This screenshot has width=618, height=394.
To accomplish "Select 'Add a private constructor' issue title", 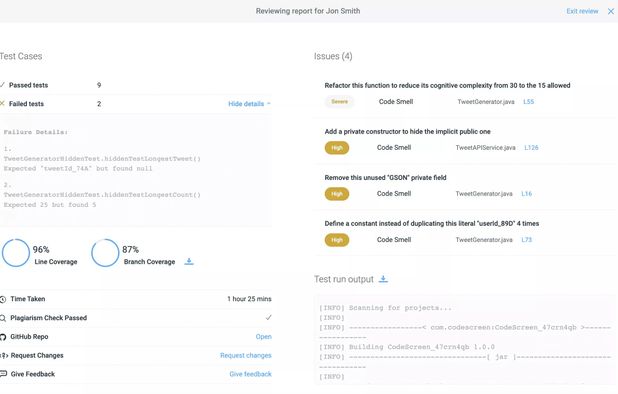I will [x=408, y=132].
